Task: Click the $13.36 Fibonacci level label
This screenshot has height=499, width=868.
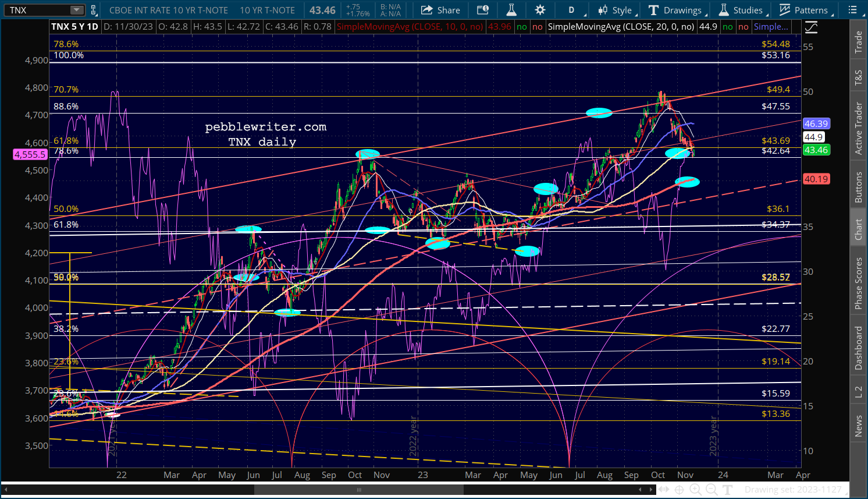Action: point(775,414)
